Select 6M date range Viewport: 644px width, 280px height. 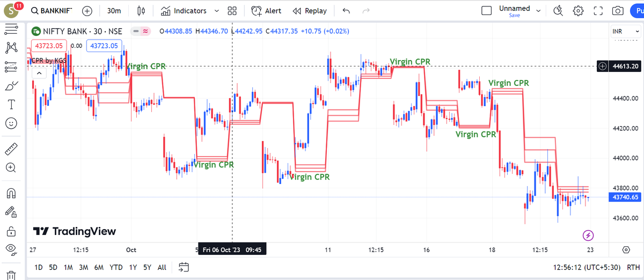[99, 267]
